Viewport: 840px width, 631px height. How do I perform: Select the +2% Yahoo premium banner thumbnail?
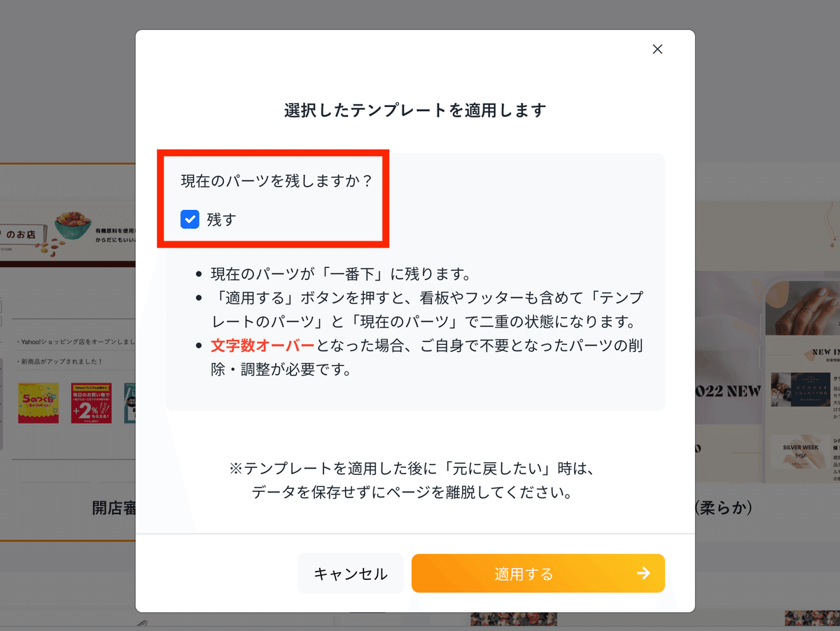pos(92,402)
